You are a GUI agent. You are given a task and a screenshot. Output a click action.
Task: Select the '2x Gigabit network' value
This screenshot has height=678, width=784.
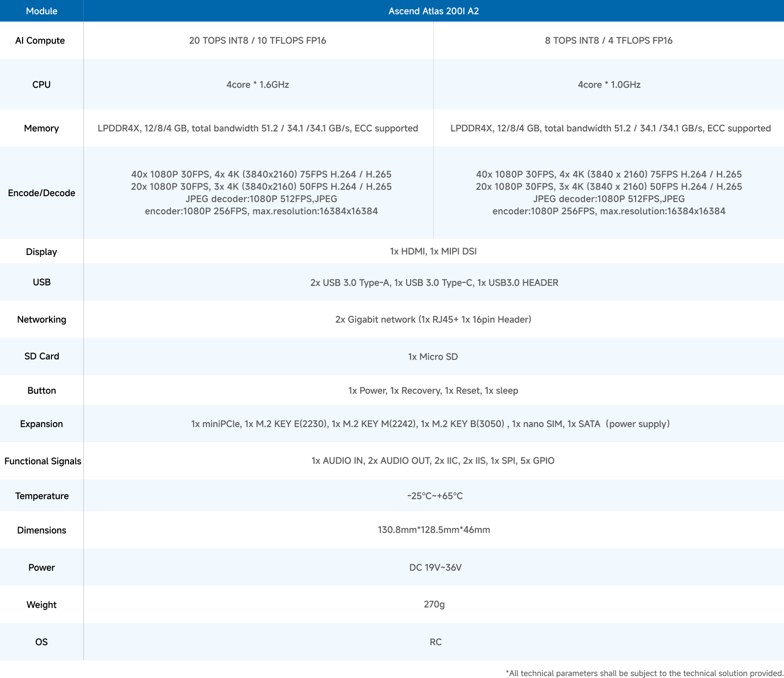[433, 320]
